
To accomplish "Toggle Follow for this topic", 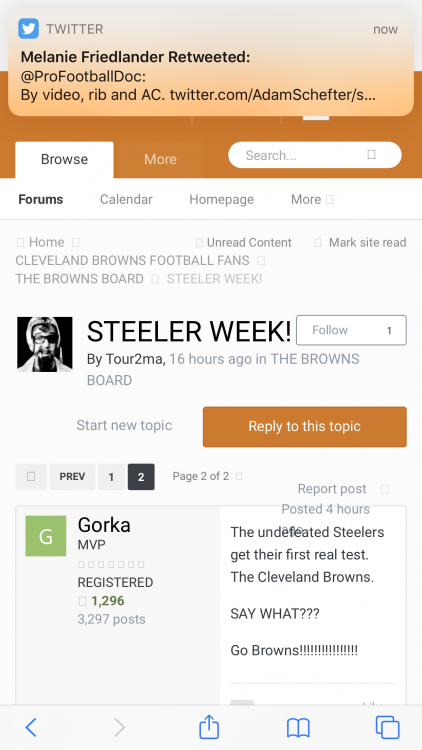I will [351, 330].
